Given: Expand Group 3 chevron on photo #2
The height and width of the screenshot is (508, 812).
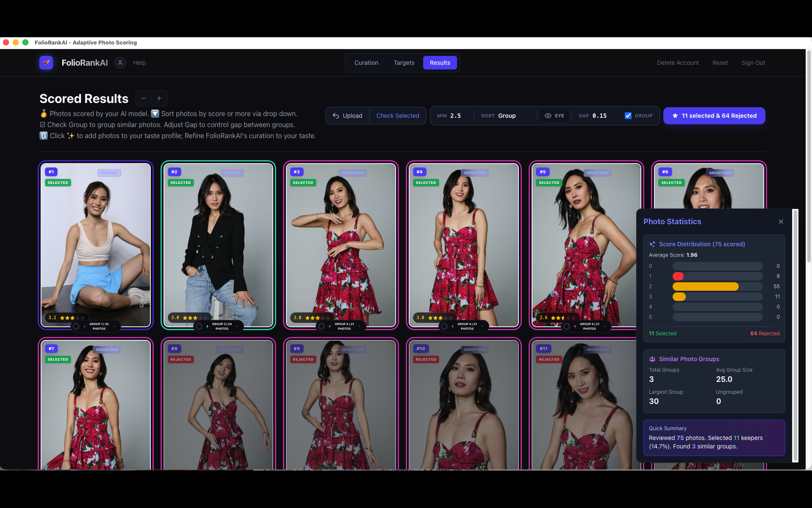Looking at the screenshot, I should 237,326.
